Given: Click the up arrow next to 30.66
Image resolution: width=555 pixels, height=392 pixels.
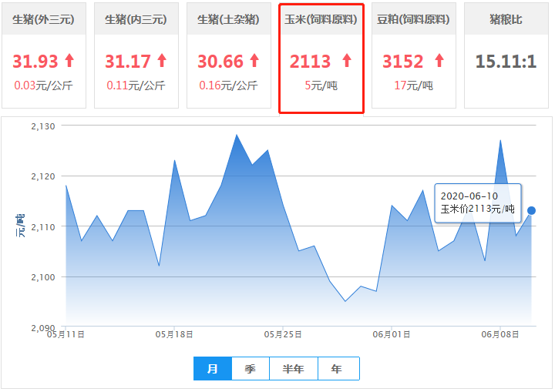Looking at the screenshot, I should click(x=254, y=60).
